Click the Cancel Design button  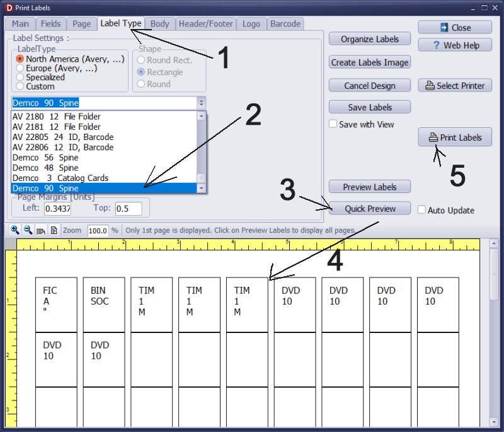coord(370,86)
